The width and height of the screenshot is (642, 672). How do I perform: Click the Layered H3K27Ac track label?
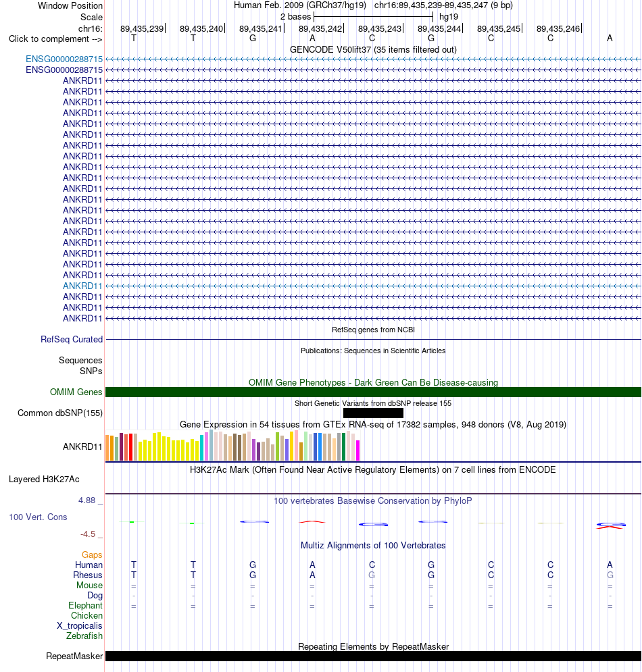pyautogui.click(x=44, y=479)
